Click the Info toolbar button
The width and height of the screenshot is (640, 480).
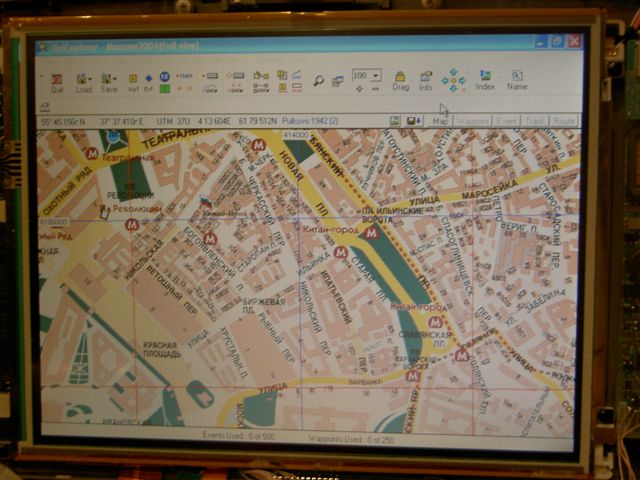point(426,80)
